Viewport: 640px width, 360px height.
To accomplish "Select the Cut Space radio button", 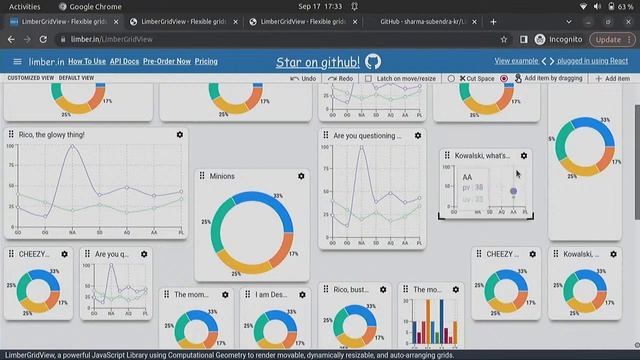I will pyautogui.click(x=451, y=78).
